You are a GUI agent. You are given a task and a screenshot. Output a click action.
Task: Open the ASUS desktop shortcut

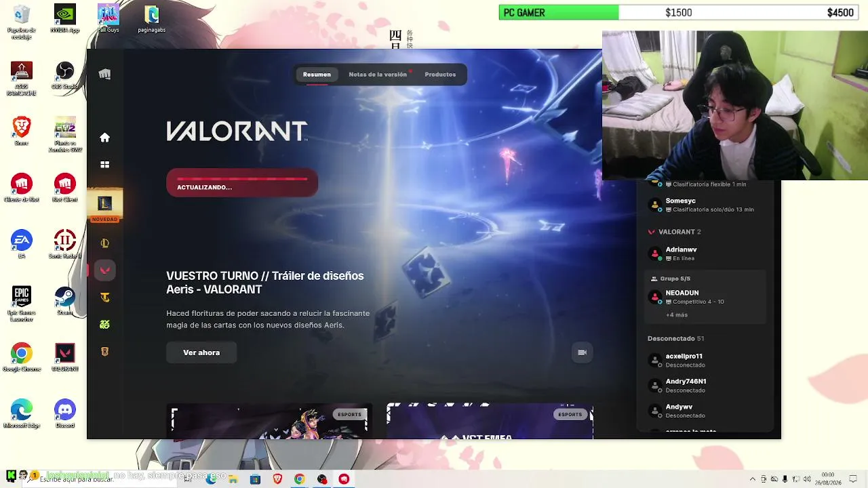pyautogui.click(x=22, y=79)
